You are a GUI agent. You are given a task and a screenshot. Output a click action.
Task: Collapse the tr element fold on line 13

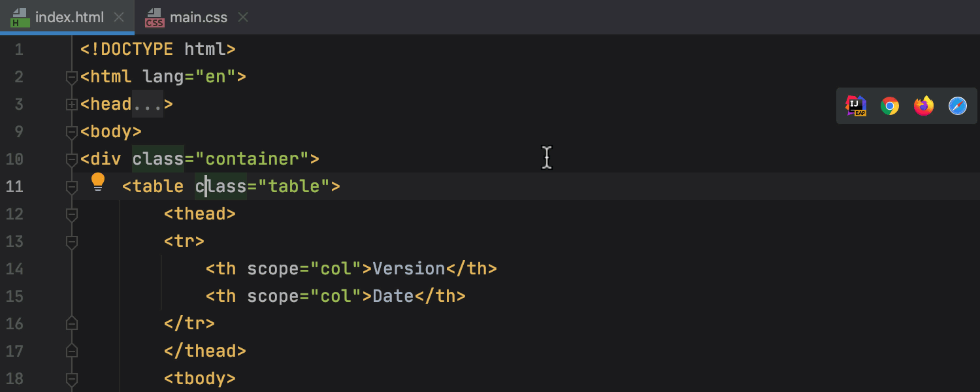point(72,241)
